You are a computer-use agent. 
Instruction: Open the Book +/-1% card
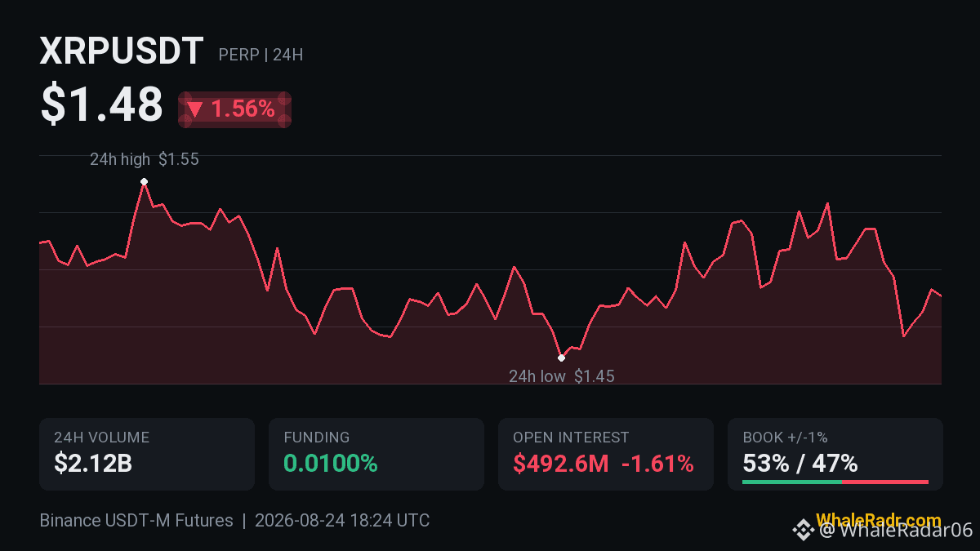[835, 454]
